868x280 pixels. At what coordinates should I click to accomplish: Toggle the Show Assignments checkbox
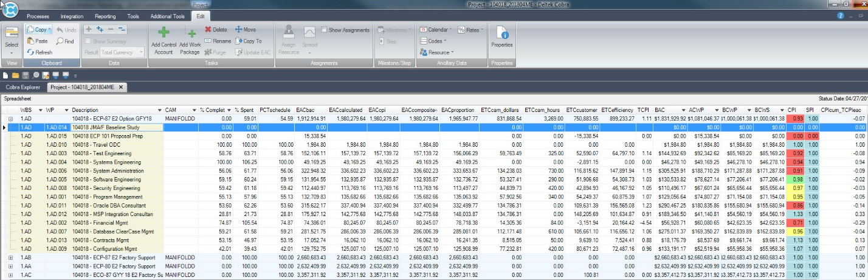pos(324,30)
